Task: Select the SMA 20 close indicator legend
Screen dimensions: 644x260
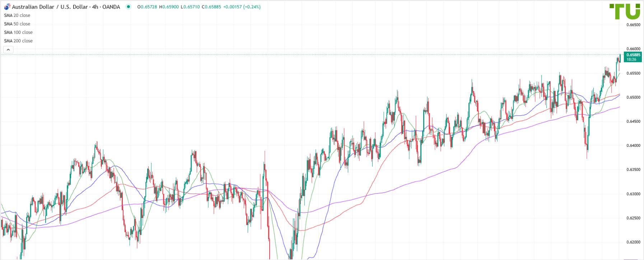Action: pyautogui.click(x=17, y=15)
